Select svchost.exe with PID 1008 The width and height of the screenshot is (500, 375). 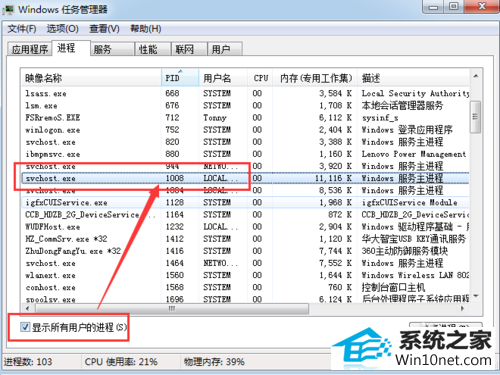[x=245, y=178]
